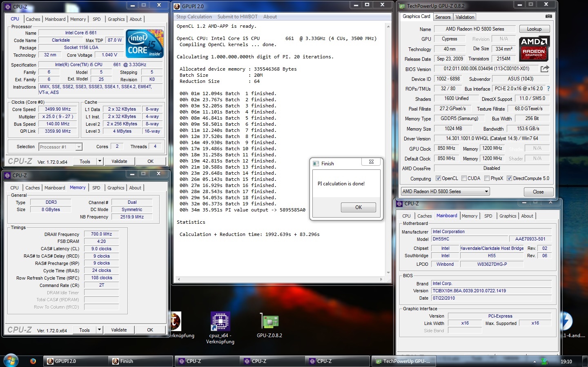Viewport: 588px width, 367px height.
Task: Click the GPU-Z screenshot camera icon
Action: [548, 16]
